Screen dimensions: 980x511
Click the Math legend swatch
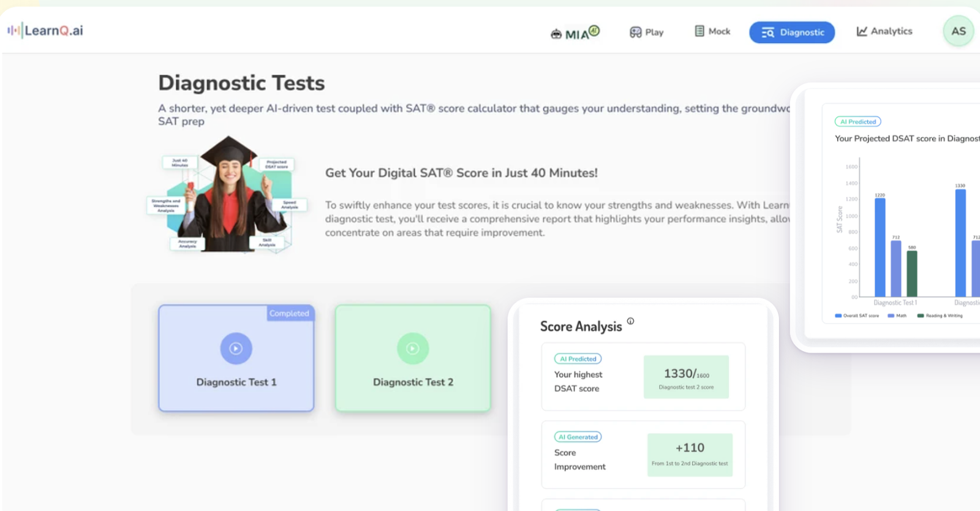[x=891, y=316]
